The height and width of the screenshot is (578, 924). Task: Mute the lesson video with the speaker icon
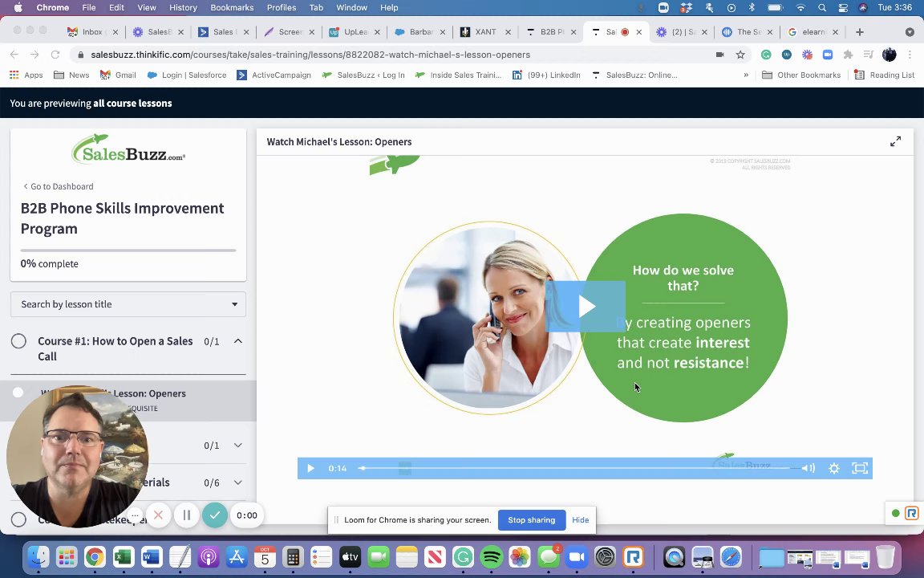pyautogui.click(x=808, y=468)
